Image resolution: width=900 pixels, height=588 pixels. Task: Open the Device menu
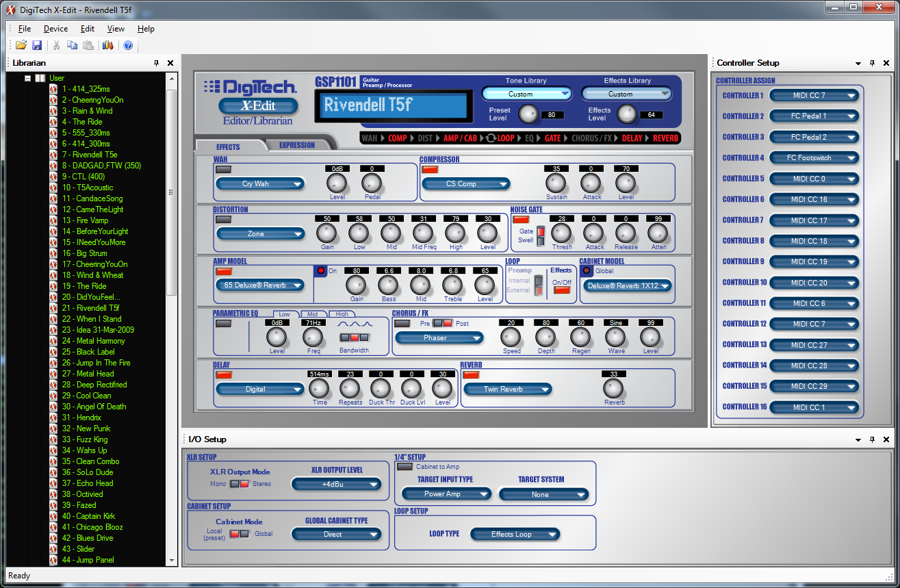[x=55, y=29]
